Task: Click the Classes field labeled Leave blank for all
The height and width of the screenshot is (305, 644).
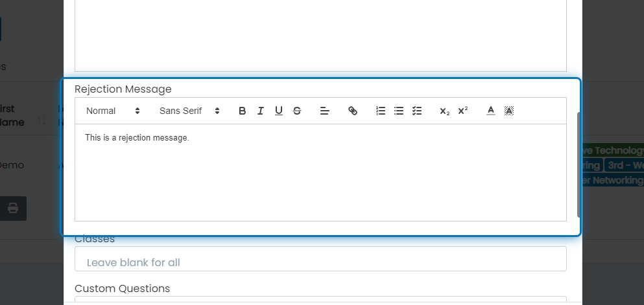Action: (x=320, y=258)
